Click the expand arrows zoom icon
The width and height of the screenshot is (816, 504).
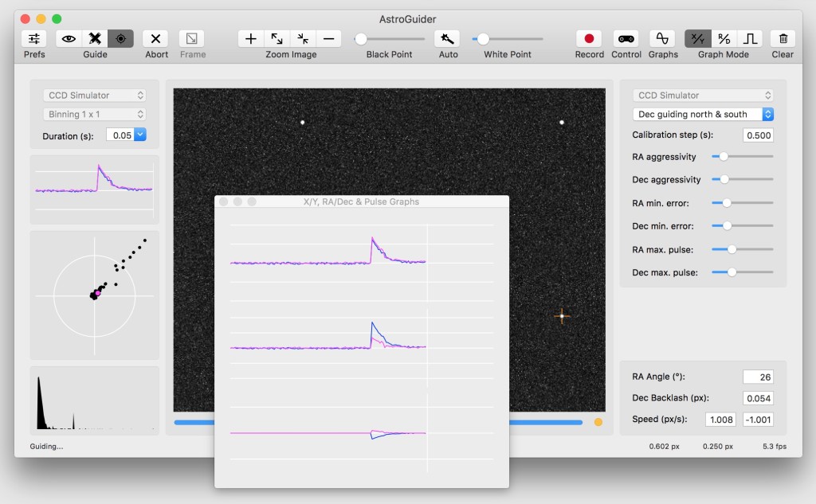pos(277,38)
